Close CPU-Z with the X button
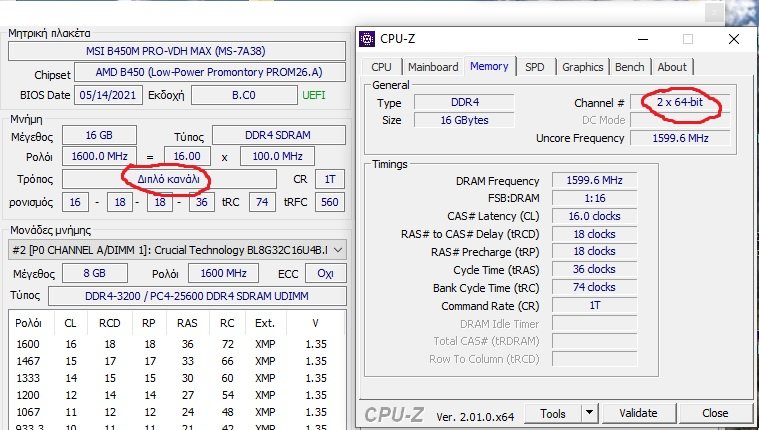 click(x=734, y=39)
